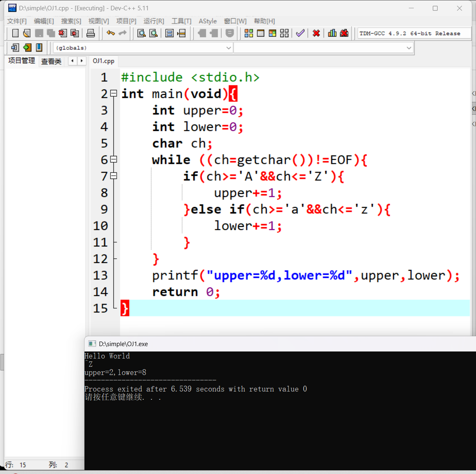Collapse the main function fold at line 2
The height and width of the screenshot is (474, 476).
tap(113, 93)
